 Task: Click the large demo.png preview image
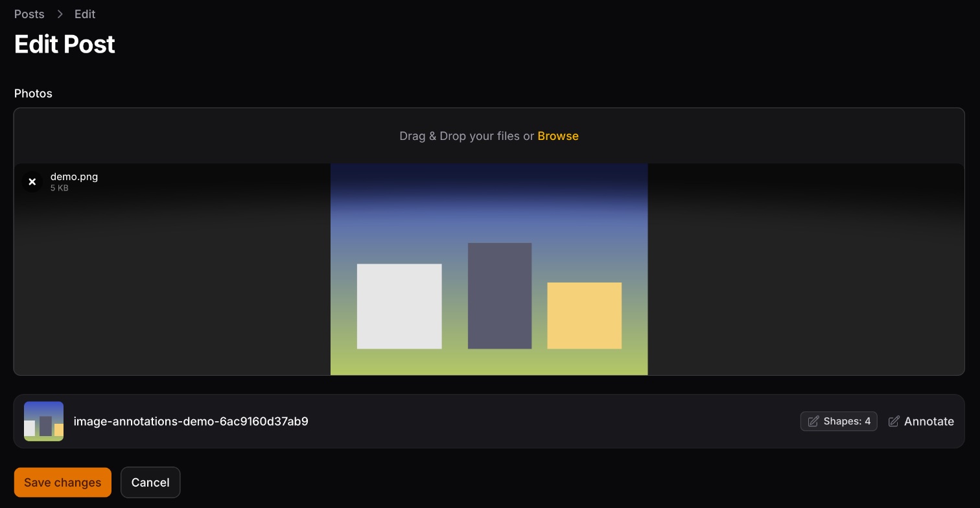click(x=489, y=269)
